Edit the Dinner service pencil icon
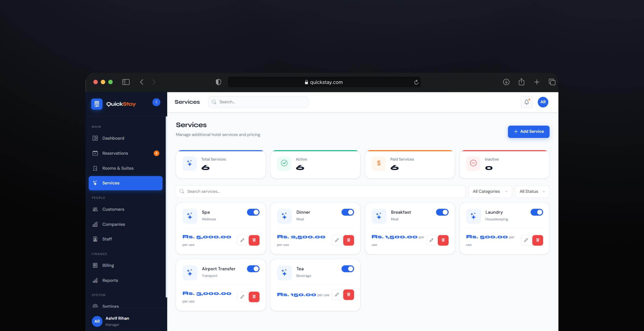The image size is (644, 331). [x=337, y=240]
